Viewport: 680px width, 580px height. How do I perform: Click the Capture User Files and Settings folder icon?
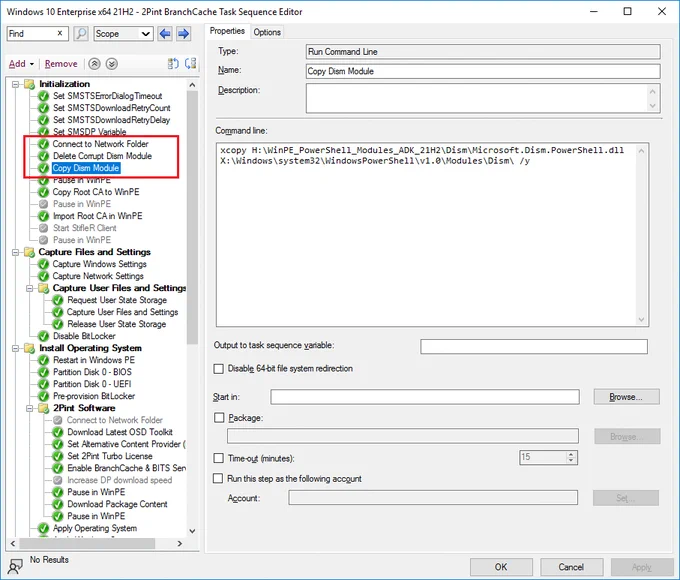click(x=43, y=288)
